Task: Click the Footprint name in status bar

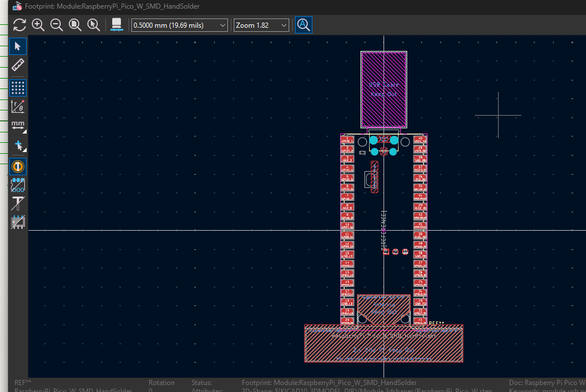Action: (x=329, y=383)
